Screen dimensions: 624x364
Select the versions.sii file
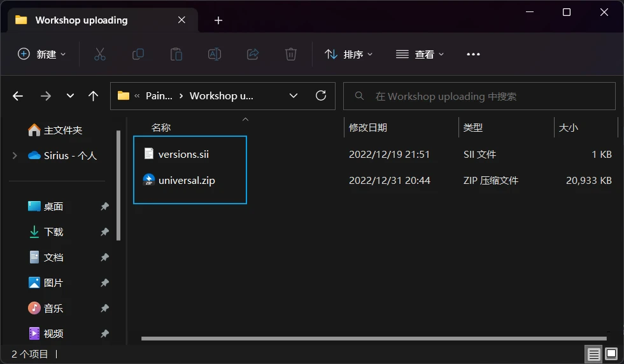pyautogui.click(x=183, y=155)
